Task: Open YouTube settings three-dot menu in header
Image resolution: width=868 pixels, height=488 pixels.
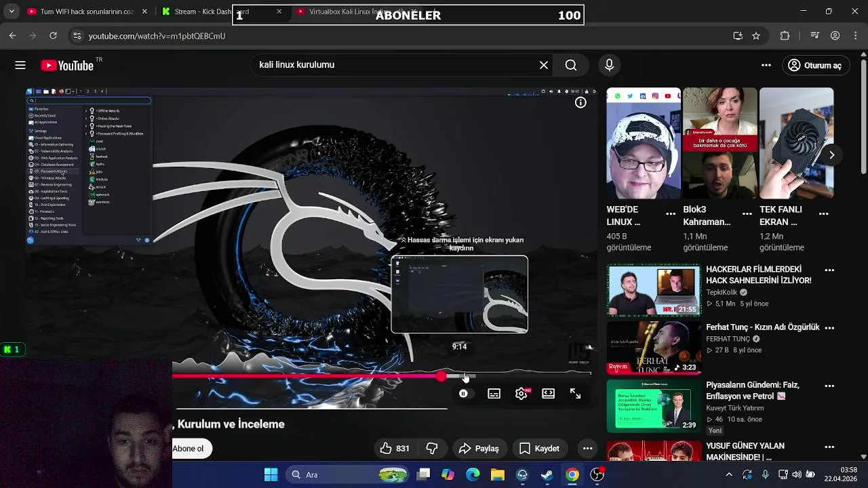Action: [x=766, y=65]
